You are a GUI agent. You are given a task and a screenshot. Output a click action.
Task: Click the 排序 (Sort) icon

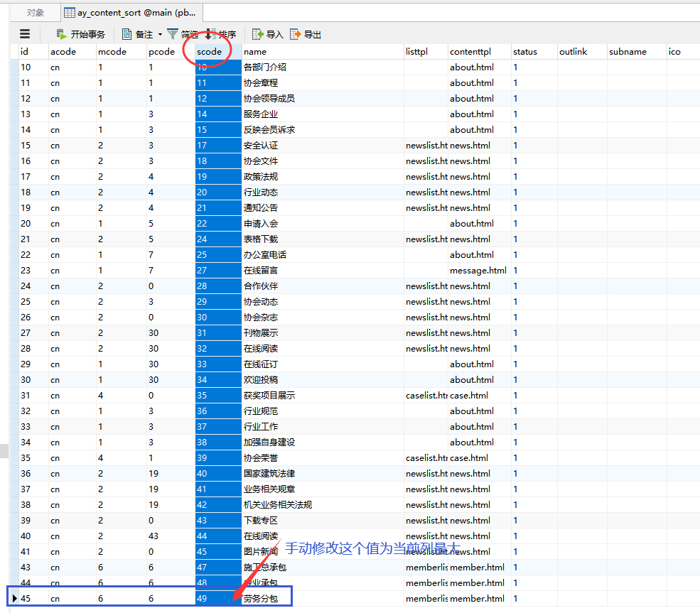[x=210, y=34]
